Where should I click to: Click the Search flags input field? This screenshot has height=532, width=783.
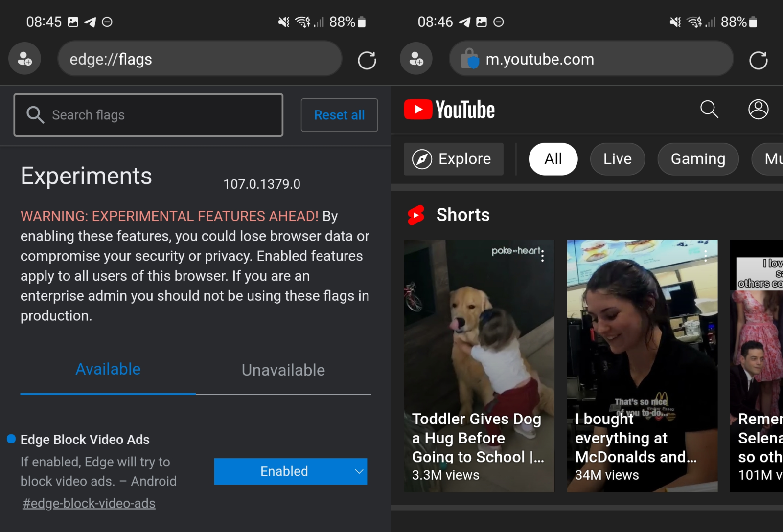coord(148,115)
